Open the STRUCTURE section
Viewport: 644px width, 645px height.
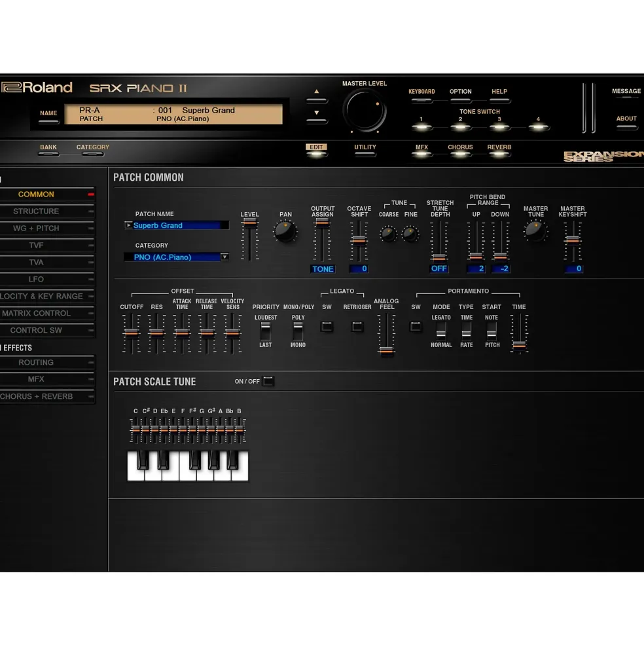(47, 211)
